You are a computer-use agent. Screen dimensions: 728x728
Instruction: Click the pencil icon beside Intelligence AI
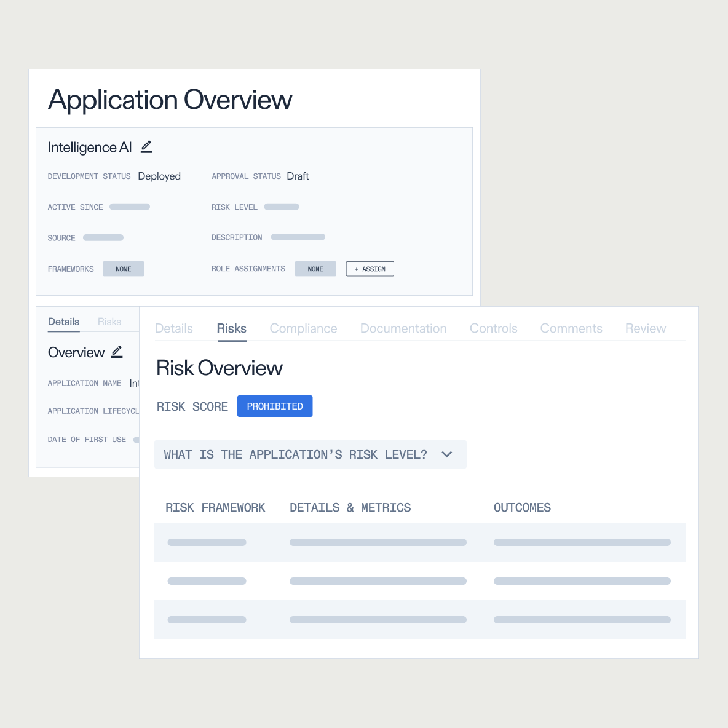146,147
